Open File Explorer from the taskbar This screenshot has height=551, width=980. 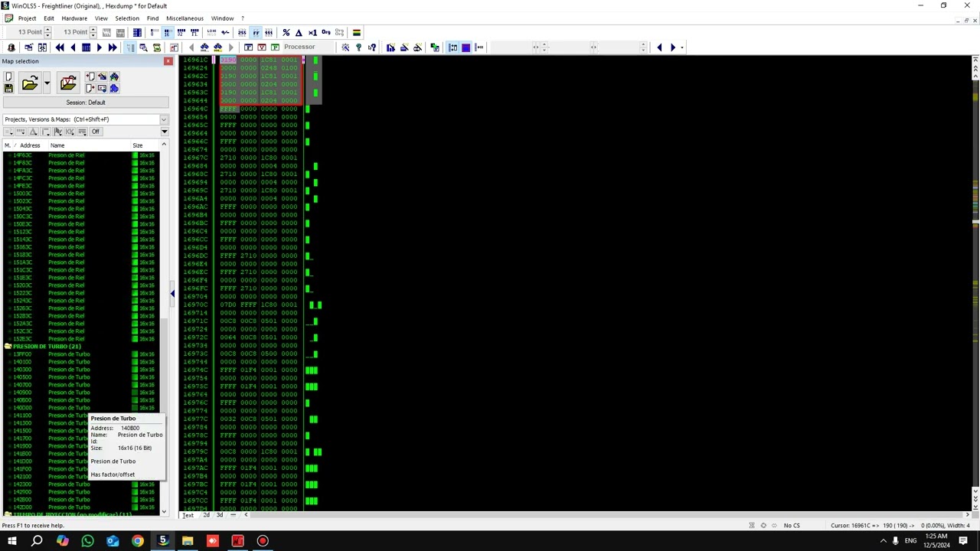tap(188, 541)
